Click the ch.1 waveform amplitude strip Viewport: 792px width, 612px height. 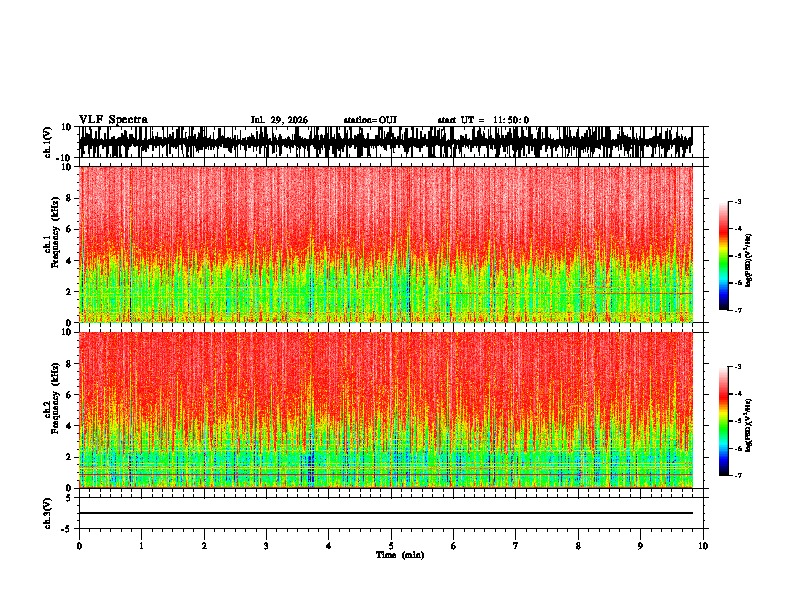point(386,142)
